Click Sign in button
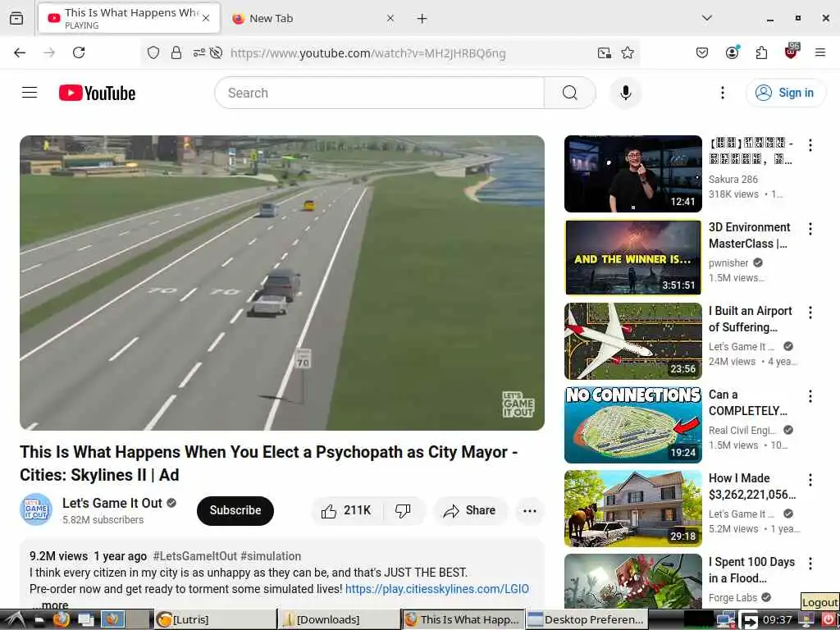Viewport: 840px width, 630px height. (x=785, y=93)
